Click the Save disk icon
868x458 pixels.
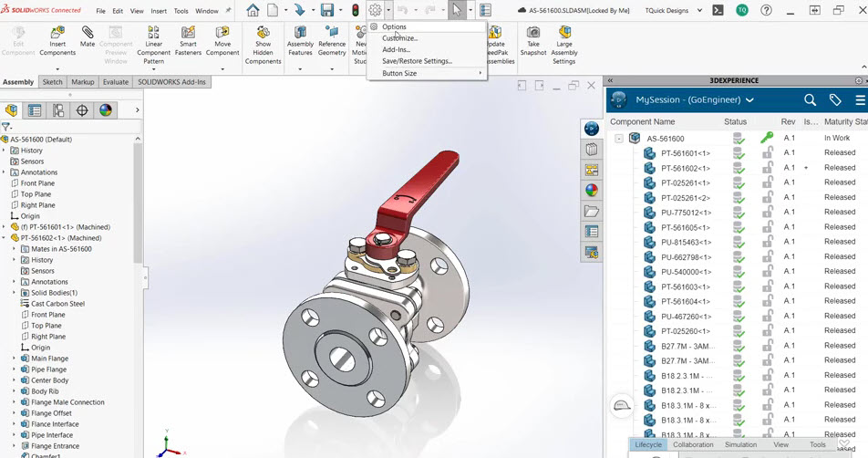coord(327,10)
